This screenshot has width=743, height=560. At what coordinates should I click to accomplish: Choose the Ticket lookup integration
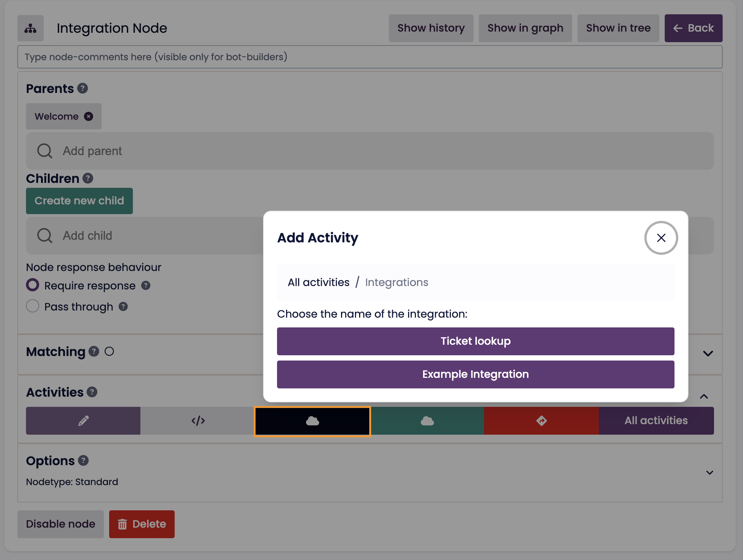tap(475, 341)
